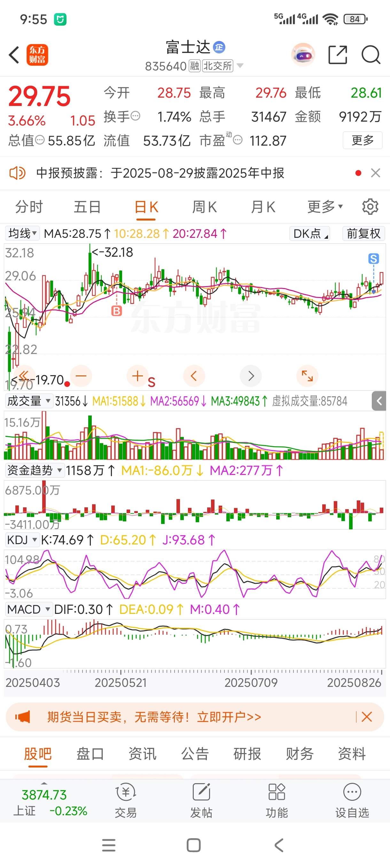Select 日K chart tab

[x=146, y=206]
